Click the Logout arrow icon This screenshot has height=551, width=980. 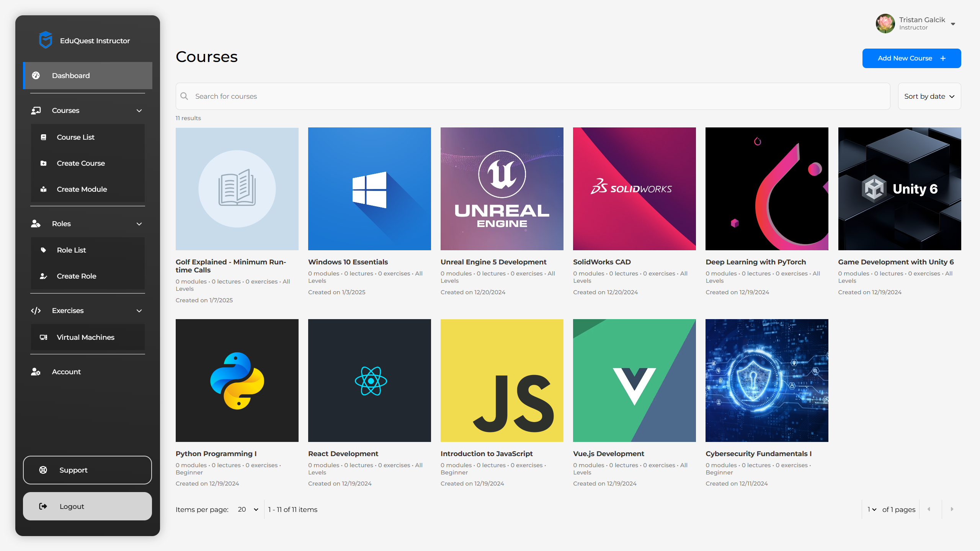(x=43, y=506)
